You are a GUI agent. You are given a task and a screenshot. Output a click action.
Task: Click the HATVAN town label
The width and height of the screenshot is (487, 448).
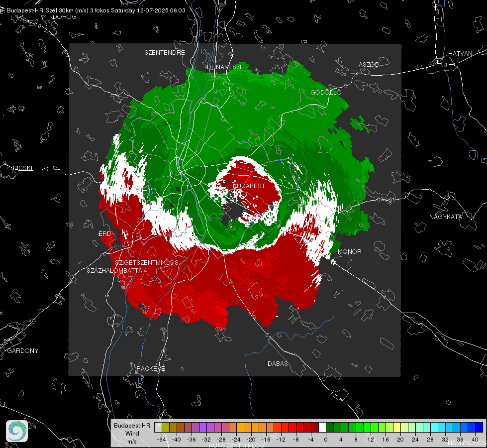point(460,53)
